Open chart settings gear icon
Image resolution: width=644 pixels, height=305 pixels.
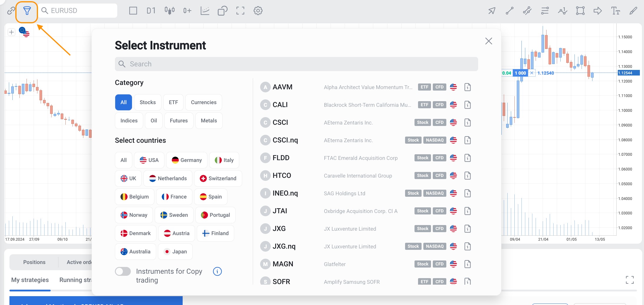(x=258, y=11)
